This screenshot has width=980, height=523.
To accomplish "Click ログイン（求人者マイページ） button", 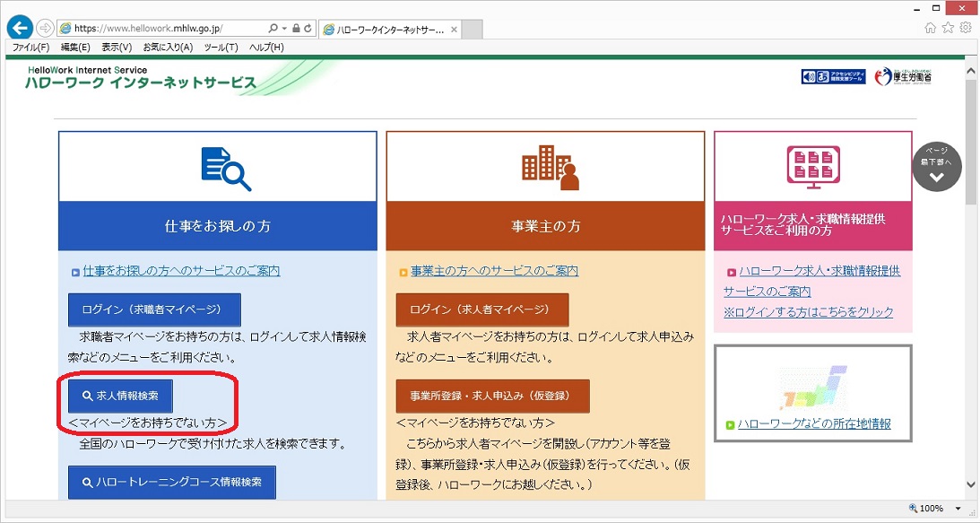I will [x=482, y=309].
